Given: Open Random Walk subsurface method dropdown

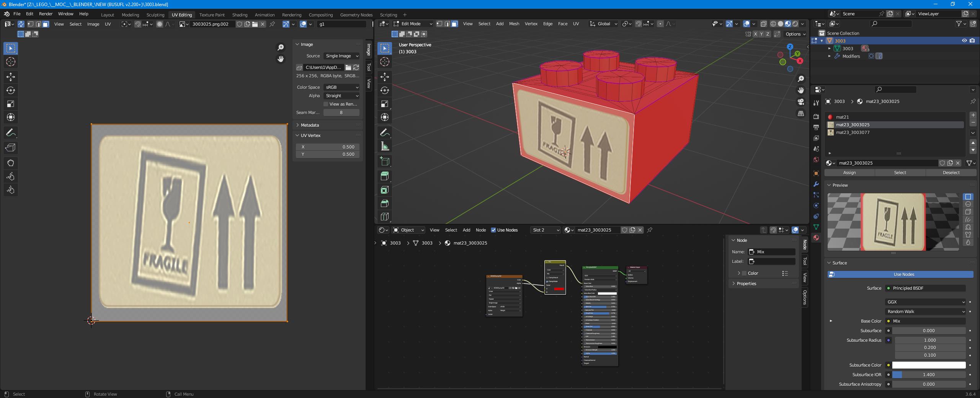Looking at the screenshot, I should pos(925,312).
